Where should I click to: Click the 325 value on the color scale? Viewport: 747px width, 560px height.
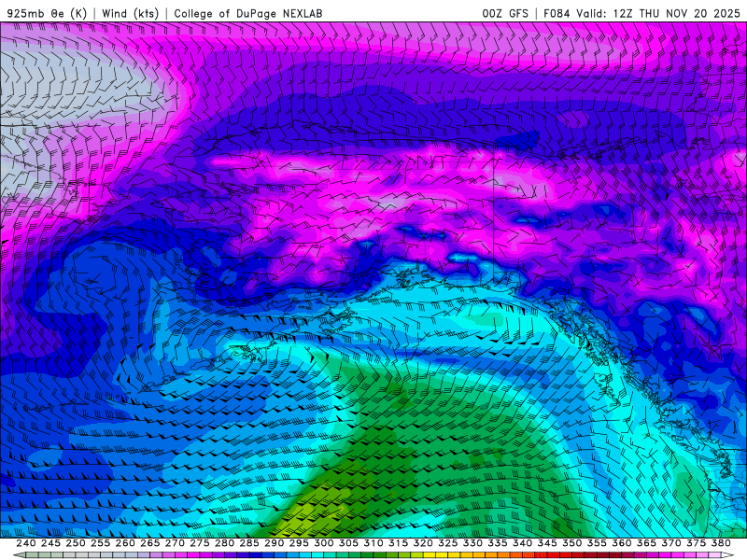pyautogui.click(x=447, y=543)
